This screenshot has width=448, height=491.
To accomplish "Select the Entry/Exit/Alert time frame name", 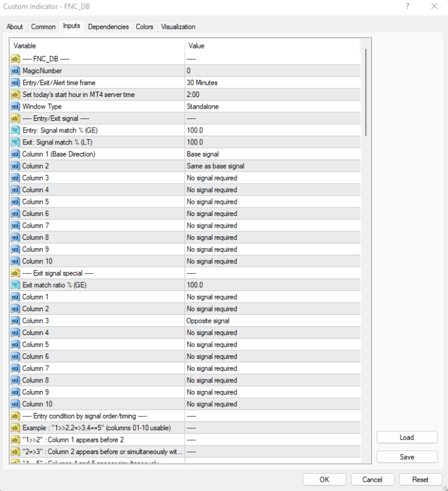I will click(x=59, y=83).
